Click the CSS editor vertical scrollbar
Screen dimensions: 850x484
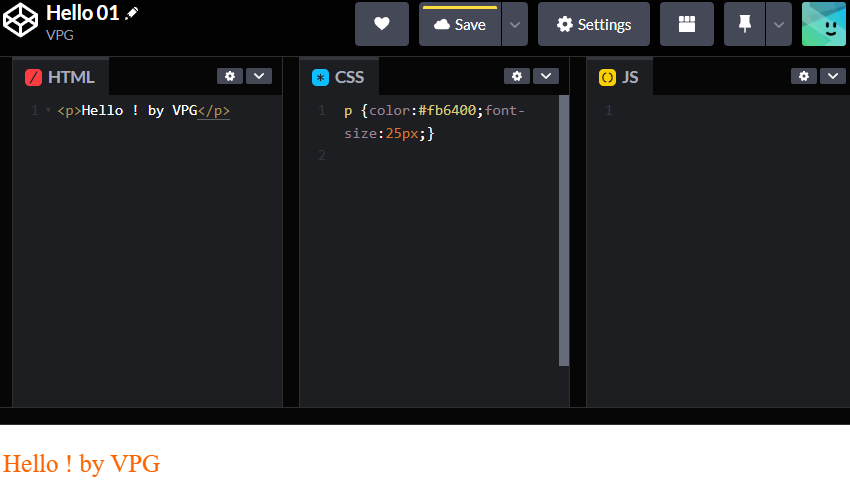(564, 230)
